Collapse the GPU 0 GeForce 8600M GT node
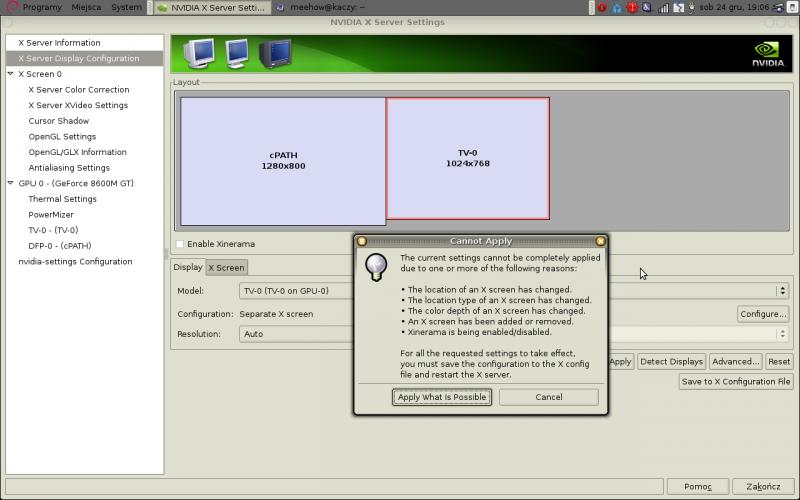This screenshot has width=800, height=500. [x=10, y=183]
